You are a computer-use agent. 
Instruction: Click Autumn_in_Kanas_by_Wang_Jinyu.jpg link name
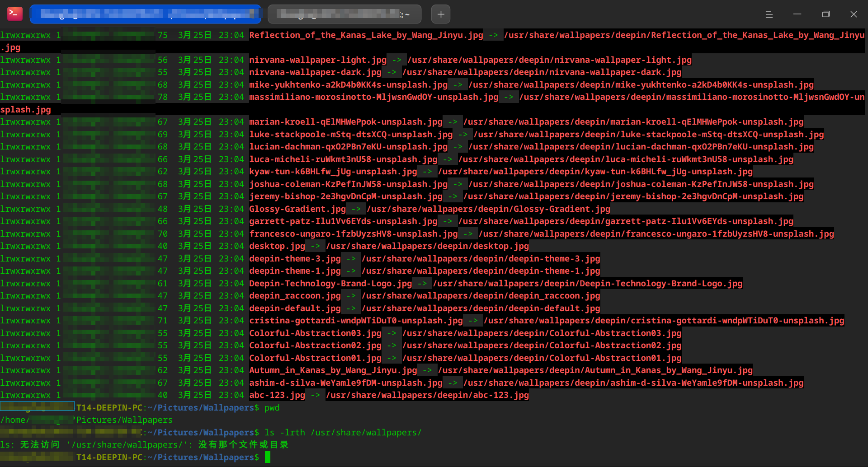coord(333,370)
